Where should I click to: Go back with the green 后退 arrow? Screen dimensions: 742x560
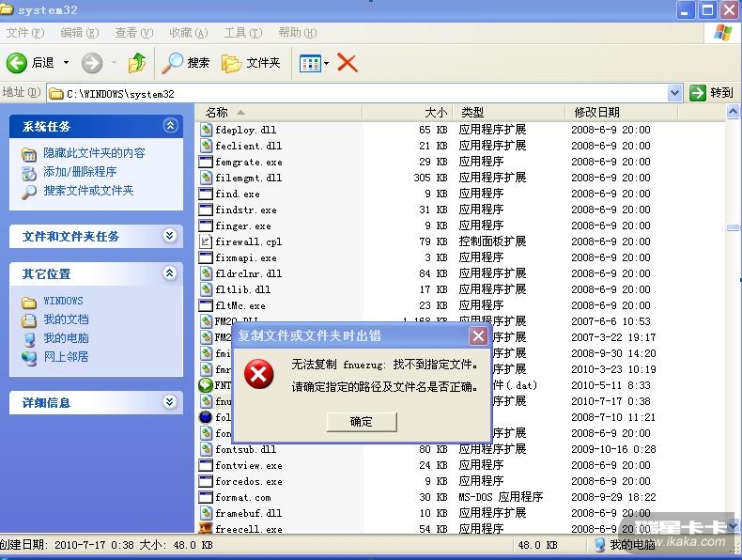(x=17, y=63)
